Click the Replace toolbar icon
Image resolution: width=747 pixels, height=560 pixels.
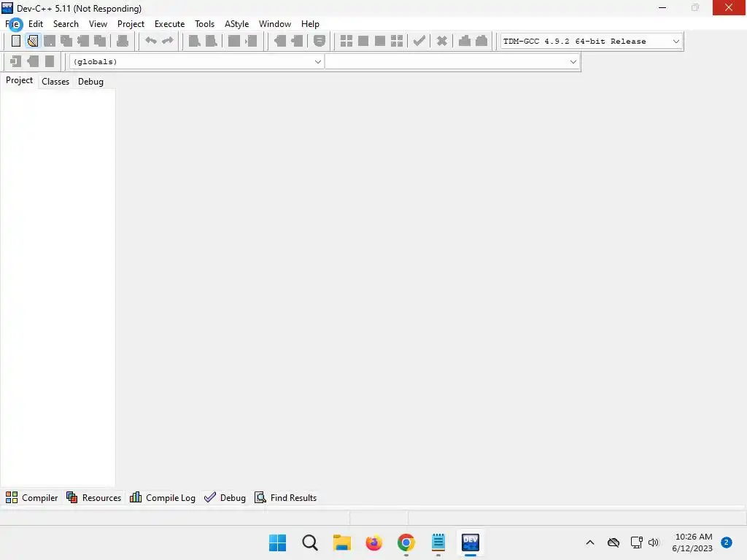coord(211,41)
